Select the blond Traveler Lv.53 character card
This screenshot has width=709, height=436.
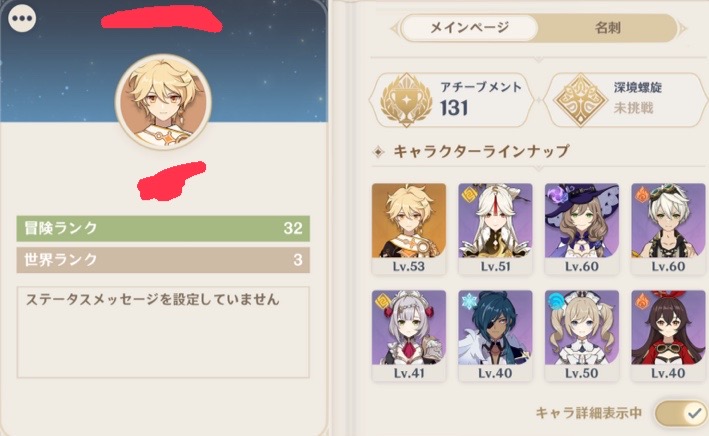click(x=409, y=229)
